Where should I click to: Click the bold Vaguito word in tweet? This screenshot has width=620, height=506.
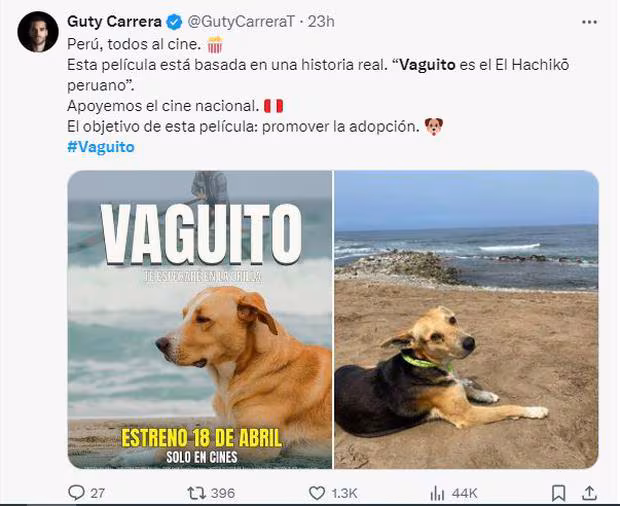coord(427,65)
